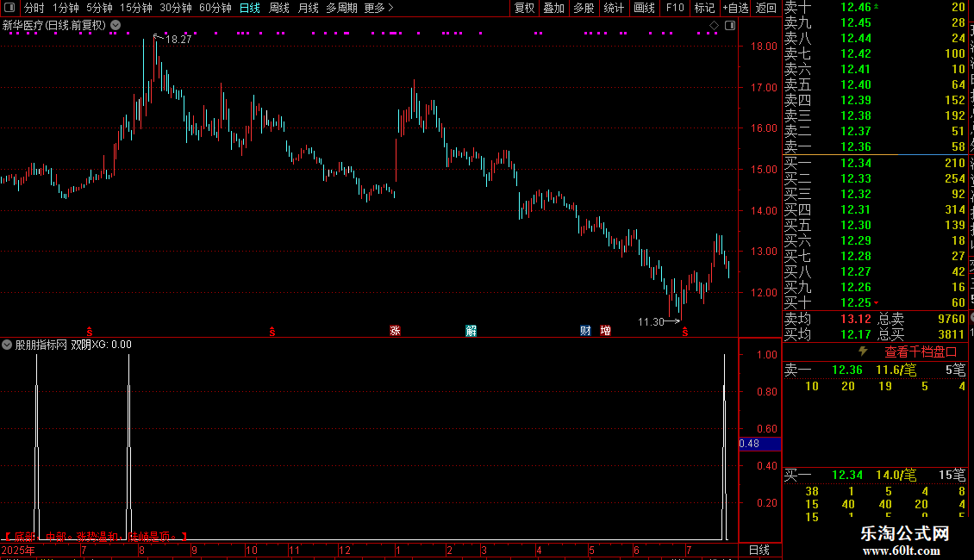
Task: Select the 1分钟 period tab
Action: [x=66, y=8]
